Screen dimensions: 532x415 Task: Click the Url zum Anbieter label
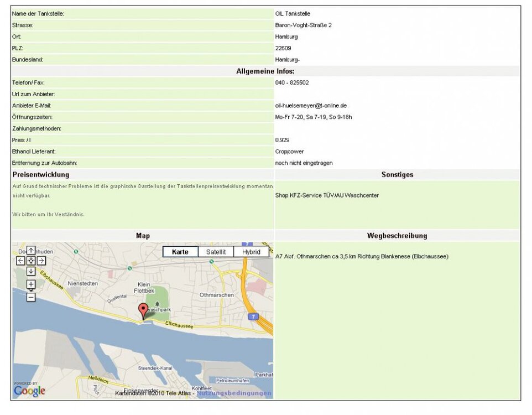coord(33,94)
